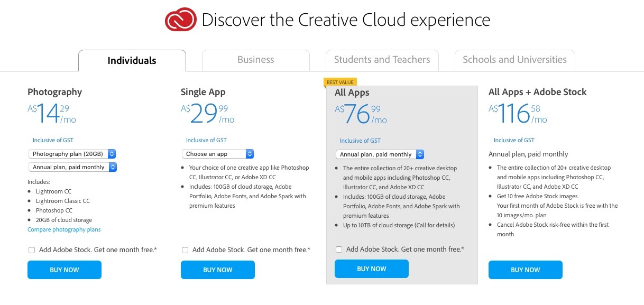Screen dimensions: 644x305
Task: Click the yellow BEST VALUE badge
Action: tap(340, 82)
